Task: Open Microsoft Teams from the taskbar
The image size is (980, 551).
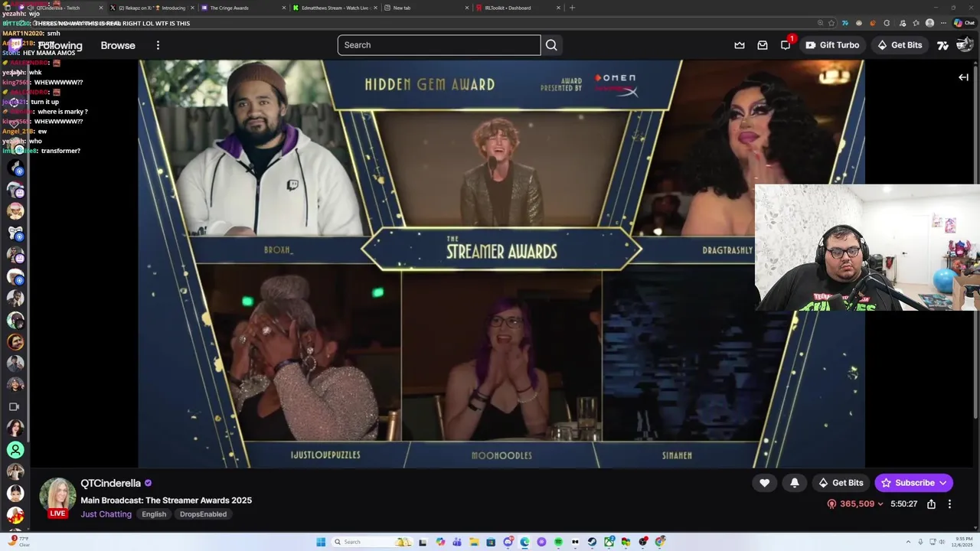Action: click(x=457, y=542)
